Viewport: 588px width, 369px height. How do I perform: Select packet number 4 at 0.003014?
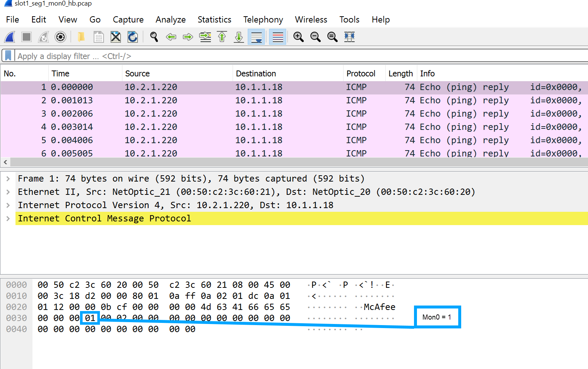point(294,127)
